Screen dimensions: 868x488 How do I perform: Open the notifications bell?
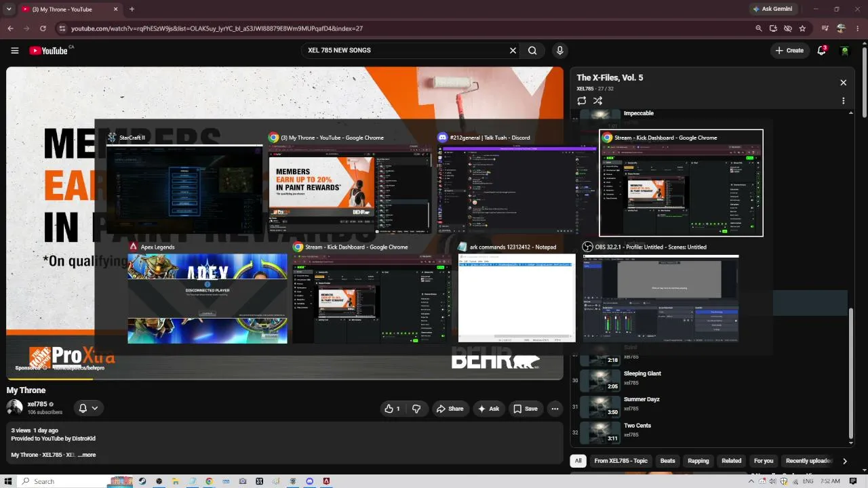point(821,50)
